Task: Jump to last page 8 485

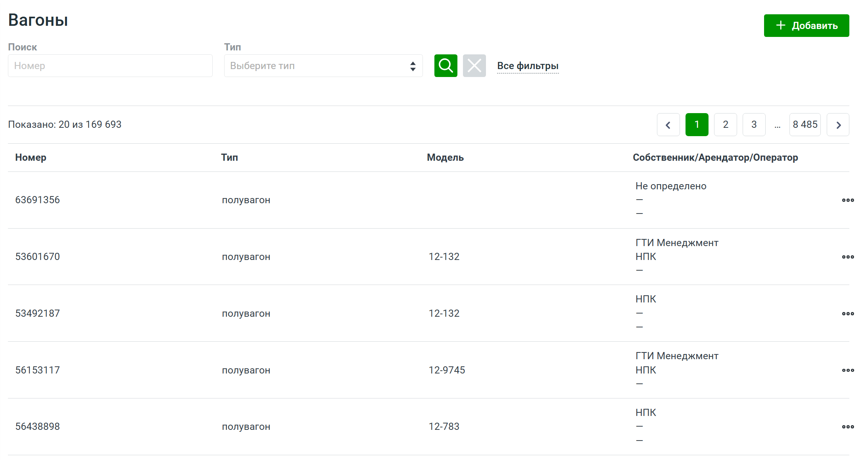Action: pyautogui.click(x=805, y=125)
